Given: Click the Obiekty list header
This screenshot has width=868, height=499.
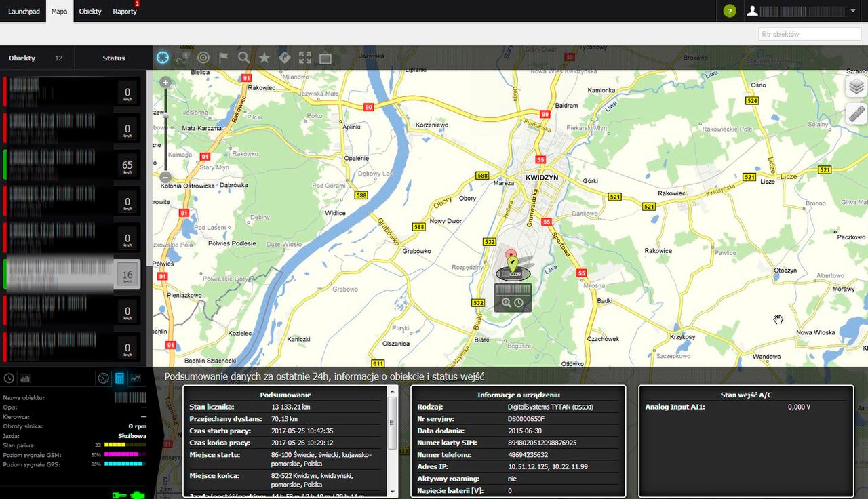Looking at the screenshot, I should (37, 58).
